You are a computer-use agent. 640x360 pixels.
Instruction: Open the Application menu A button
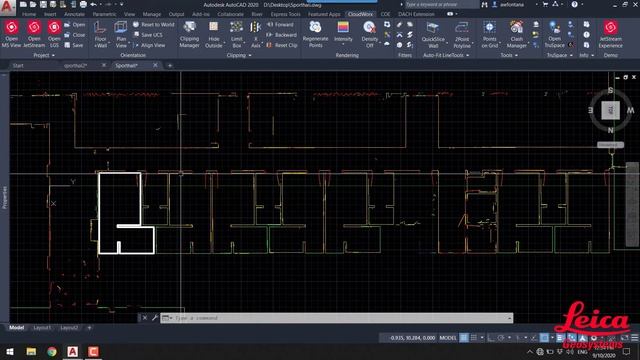7,7
